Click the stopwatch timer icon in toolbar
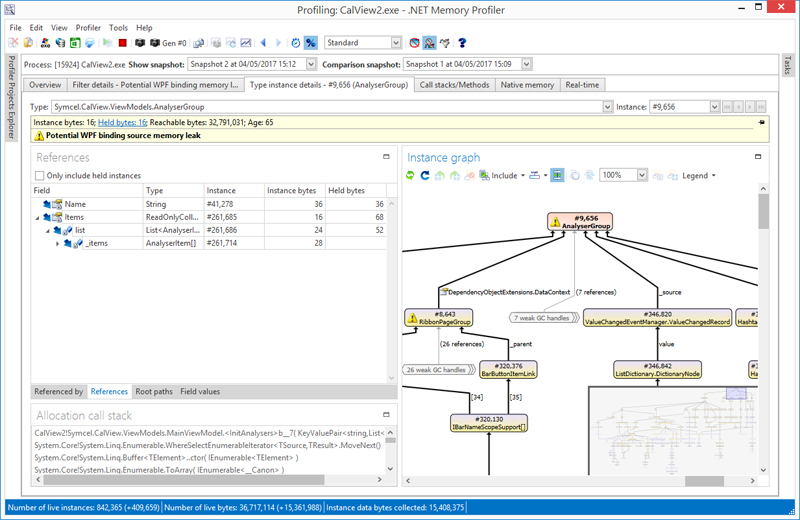800x520 pixels. 295,43
